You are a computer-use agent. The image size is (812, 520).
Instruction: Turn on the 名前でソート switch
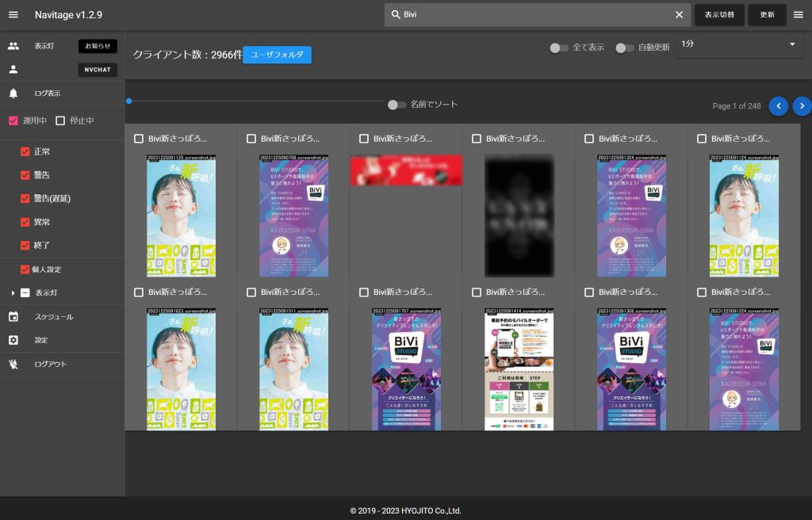396,105
